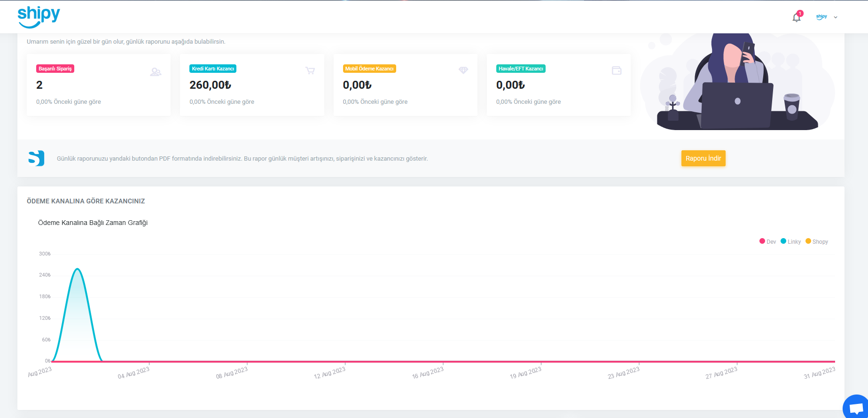The image size is (868, 418).
Task: Click the peak of the Linky curve
Action: (x=78, y=269)
